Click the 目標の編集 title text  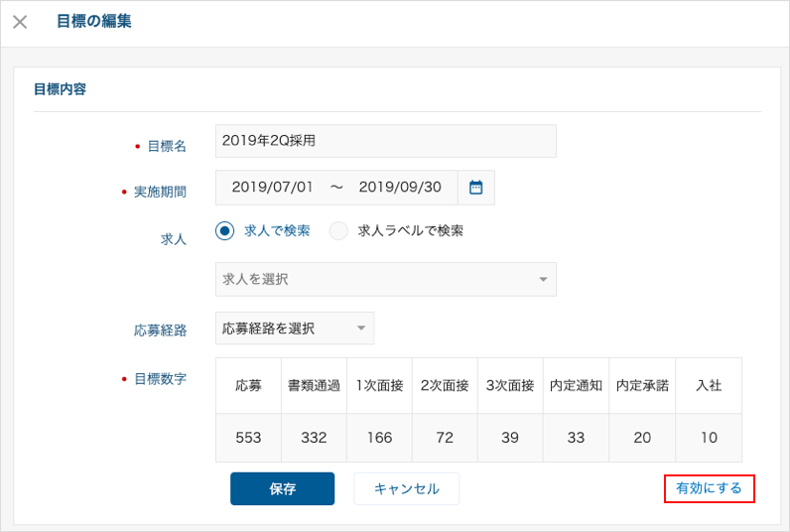(94, 21)
